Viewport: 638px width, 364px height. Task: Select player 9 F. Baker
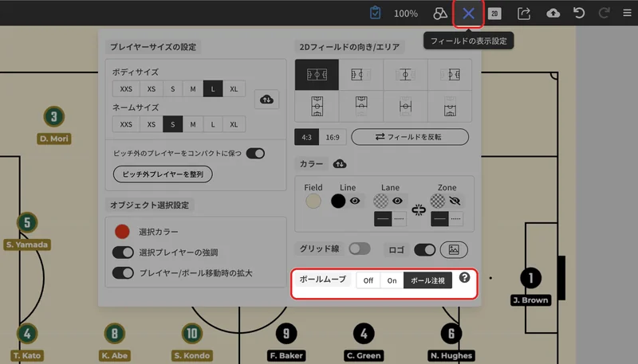286,334
